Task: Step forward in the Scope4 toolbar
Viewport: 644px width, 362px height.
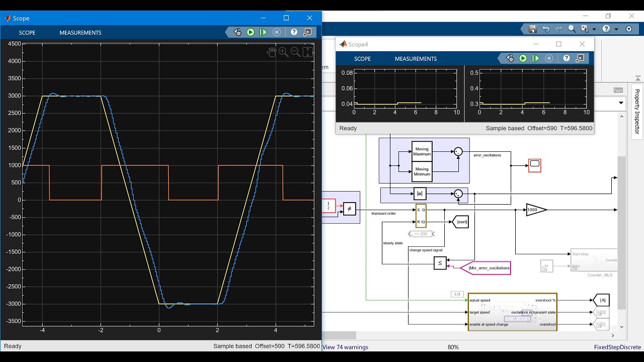Action: pyautogui.click(x=536, y=58)
